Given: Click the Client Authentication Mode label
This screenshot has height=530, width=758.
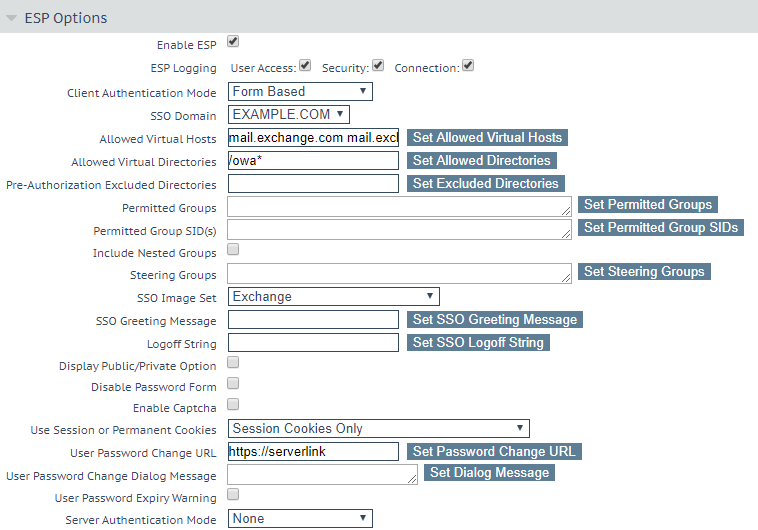Looking at the screenshot, I should pyautogui.click(x=142, y=93).
